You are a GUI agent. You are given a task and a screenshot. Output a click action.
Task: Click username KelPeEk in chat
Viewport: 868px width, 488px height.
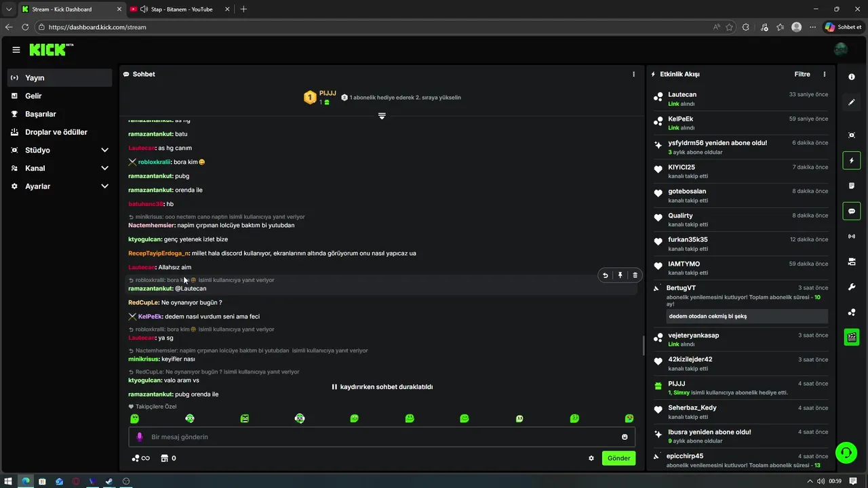pos(150,317)
